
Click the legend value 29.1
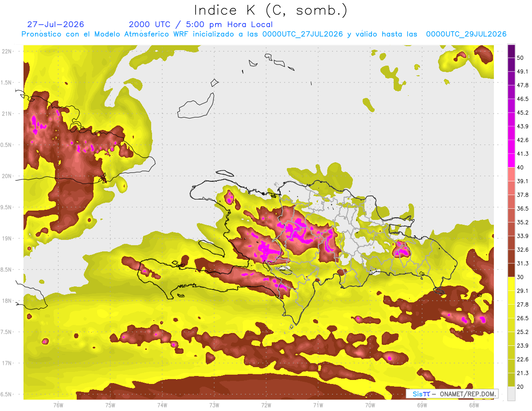click(523, 291)
